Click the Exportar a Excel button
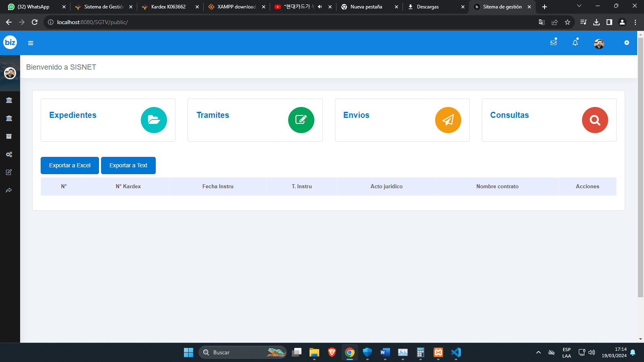The width and height of the screenshot is (644, 362). point(70,165)
